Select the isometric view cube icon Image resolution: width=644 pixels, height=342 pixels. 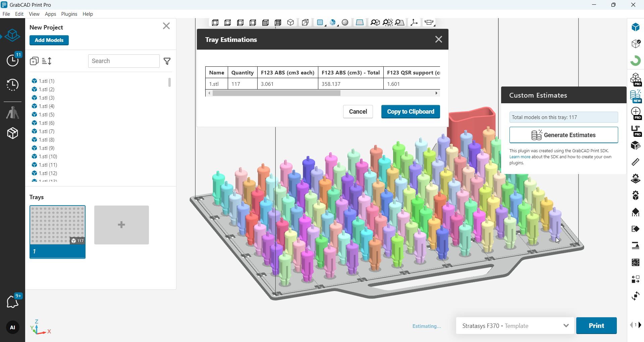click(291, 22)
